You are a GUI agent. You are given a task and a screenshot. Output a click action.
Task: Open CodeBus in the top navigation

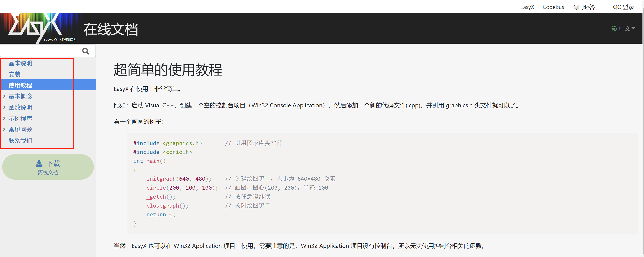[x=553, y=7]
